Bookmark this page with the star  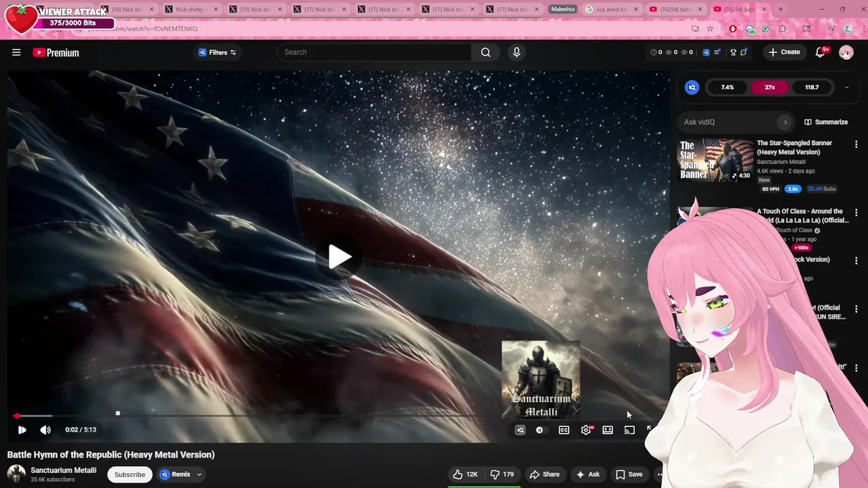point(710,28)
